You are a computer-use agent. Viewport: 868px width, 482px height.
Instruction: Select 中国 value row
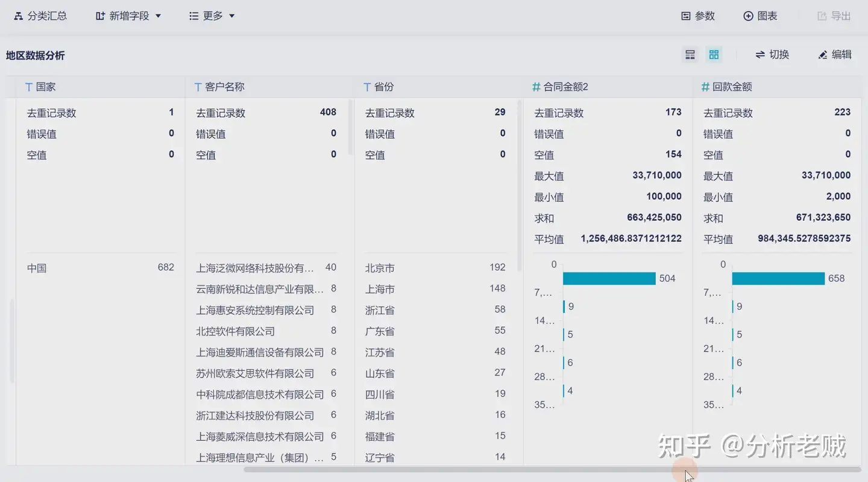click(x=101, y=268)
